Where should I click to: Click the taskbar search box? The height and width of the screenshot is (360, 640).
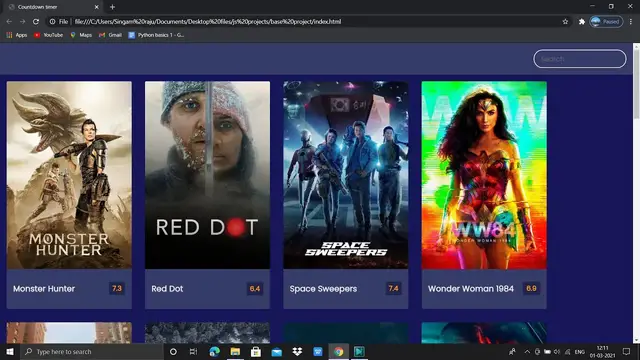pos(92,351)
